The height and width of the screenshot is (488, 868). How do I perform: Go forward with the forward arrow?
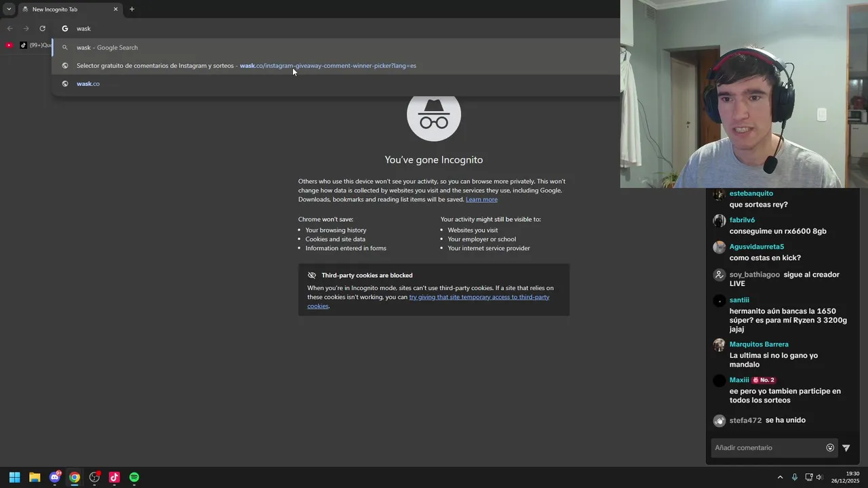pos(26,28)
